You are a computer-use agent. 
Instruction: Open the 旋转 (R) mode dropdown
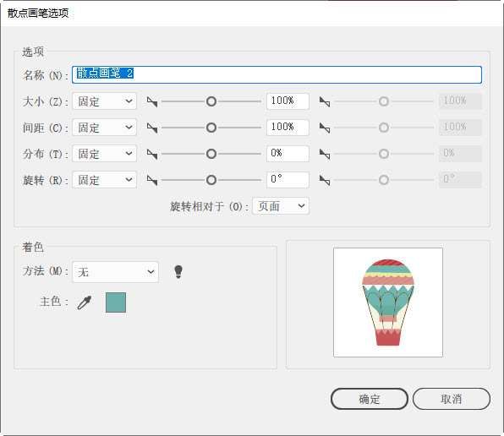[x=105, y=179]
